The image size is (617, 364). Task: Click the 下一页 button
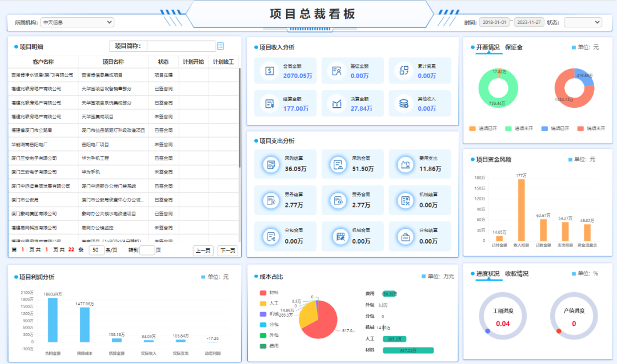pyautogui.click(x=227, y=250)
